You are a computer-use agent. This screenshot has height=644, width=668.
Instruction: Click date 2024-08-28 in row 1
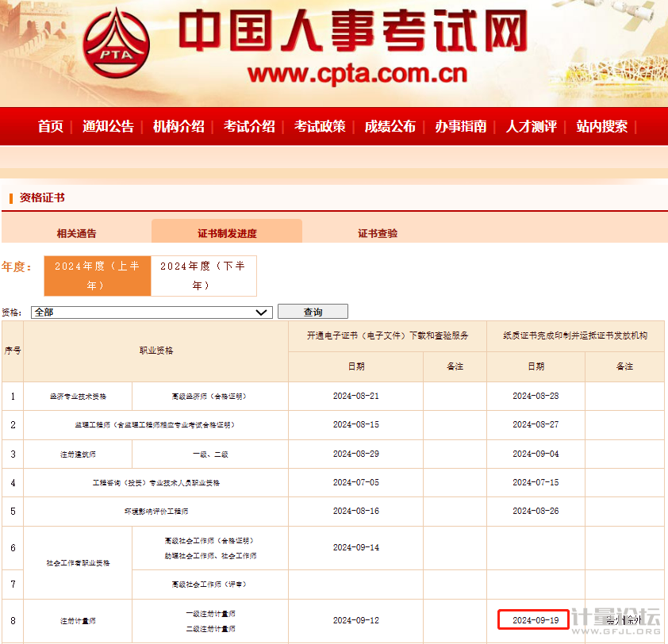point(536,396)
